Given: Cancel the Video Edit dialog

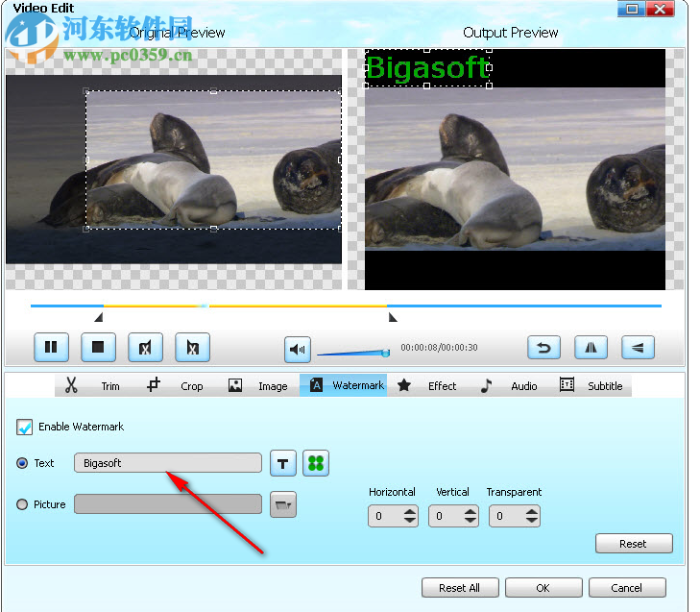Looking at the screenshot, I should (x=627, y=588).
